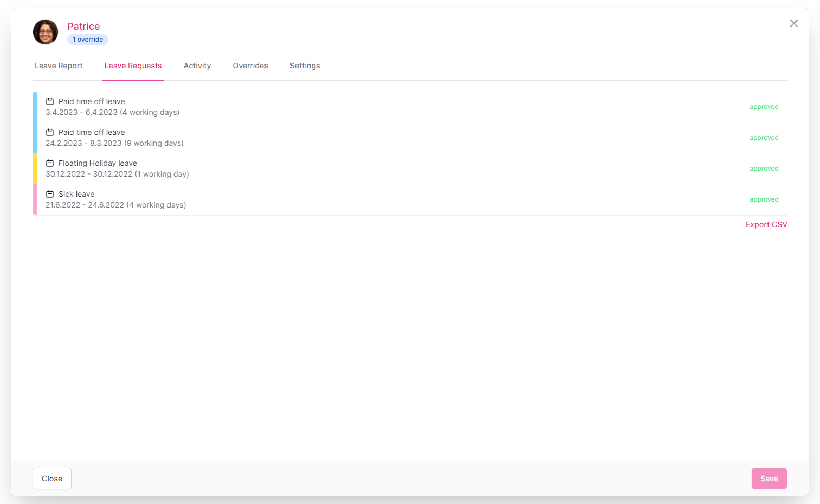Click the calendar icon beside the April Paid time off leave

click(50, 101)
